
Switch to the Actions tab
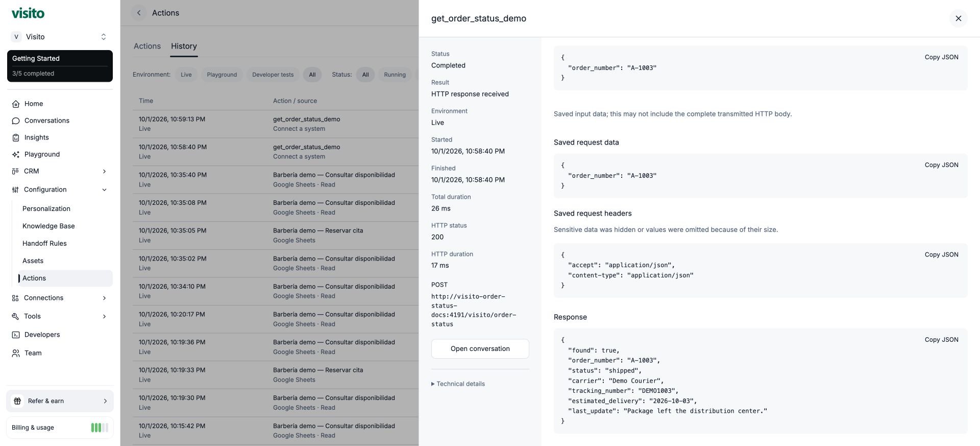pyautogui.click(x=147, y=46)
